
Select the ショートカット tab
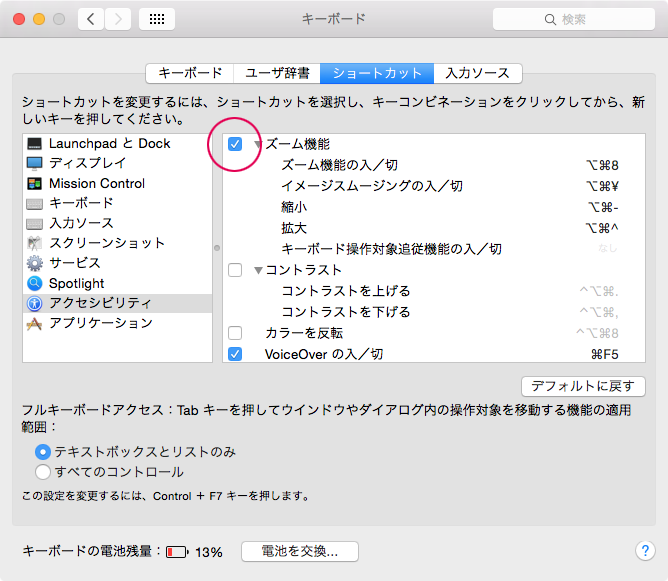[377, 73]
